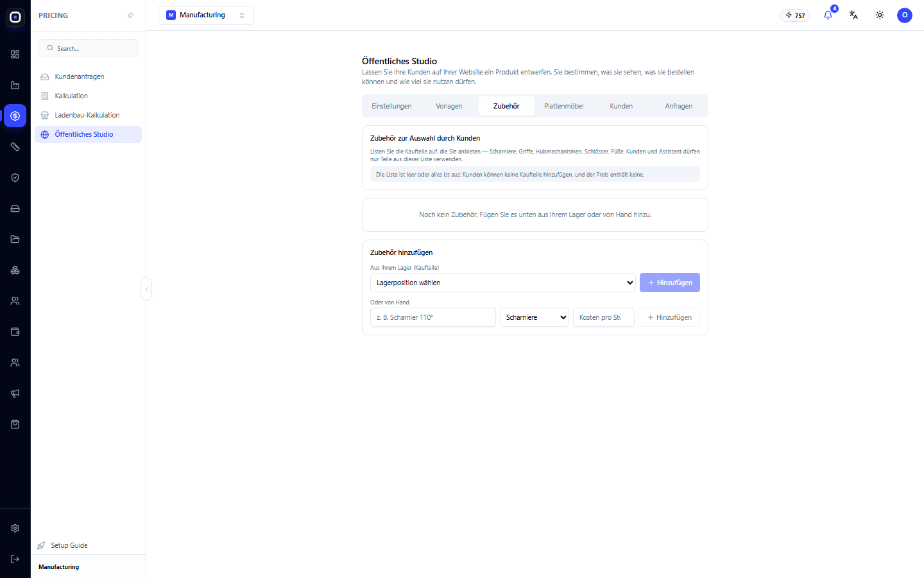Switch to the Einstellungen tab
Screen dimensions: 924x578
point(391,107)
